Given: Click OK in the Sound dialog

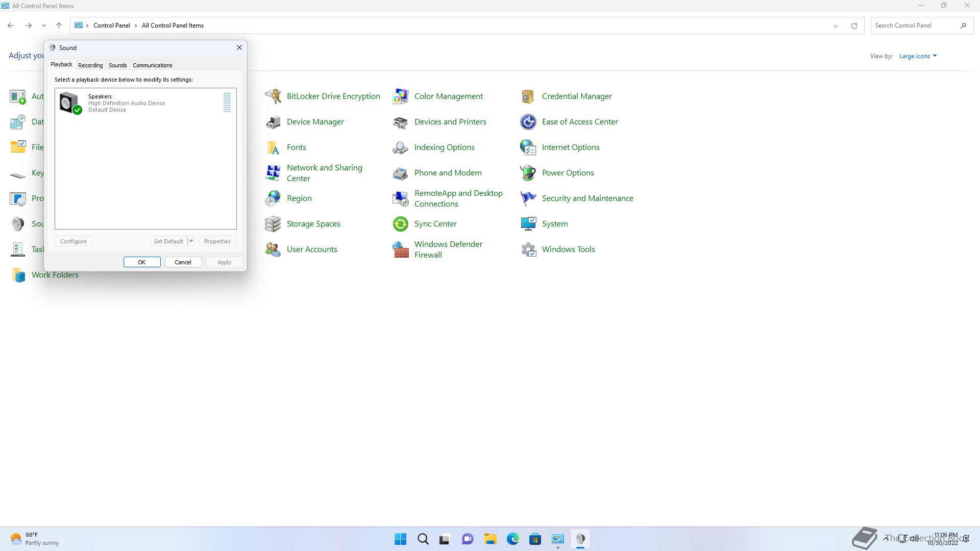Looking at the screenshot, I should click(142, 262).
